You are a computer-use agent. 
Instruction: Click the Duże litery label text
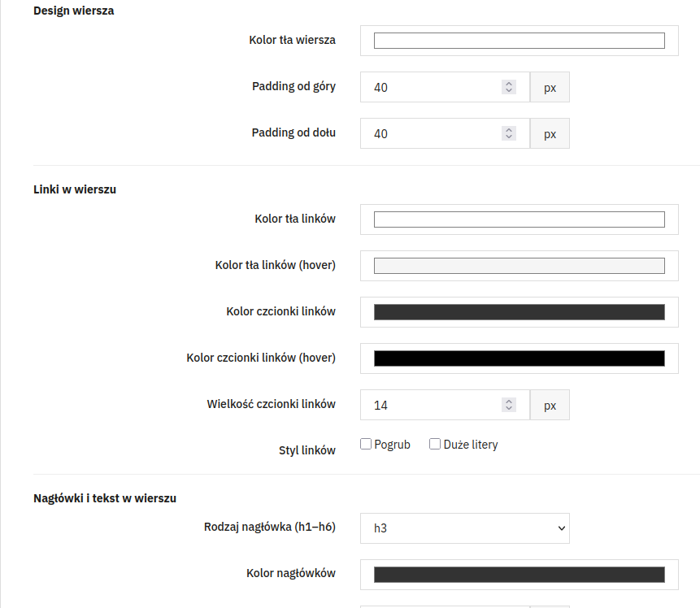(471, 445)
